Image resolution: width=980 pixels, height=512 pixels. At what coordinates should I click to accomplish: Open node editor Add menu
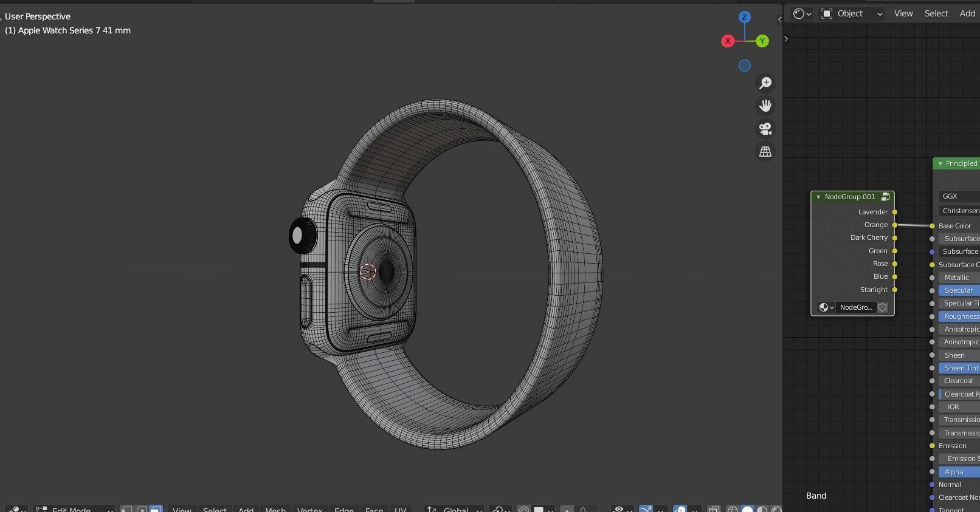click(x=967, y=13)
